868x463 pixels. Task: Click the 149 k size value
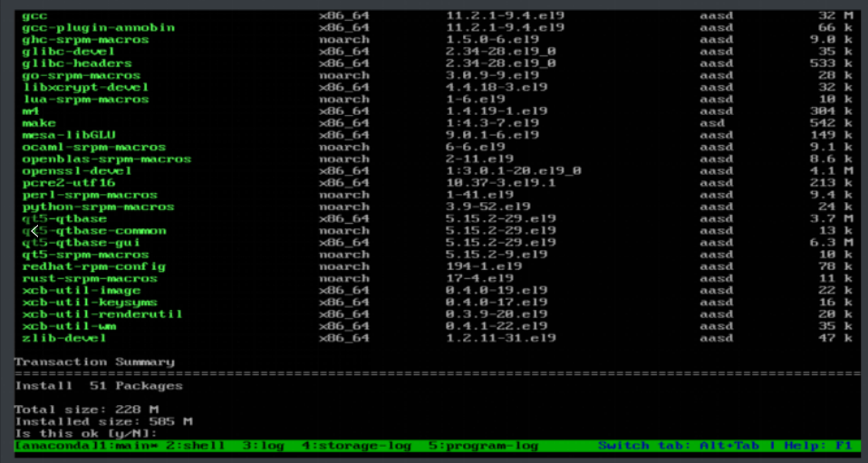point(831,135)
